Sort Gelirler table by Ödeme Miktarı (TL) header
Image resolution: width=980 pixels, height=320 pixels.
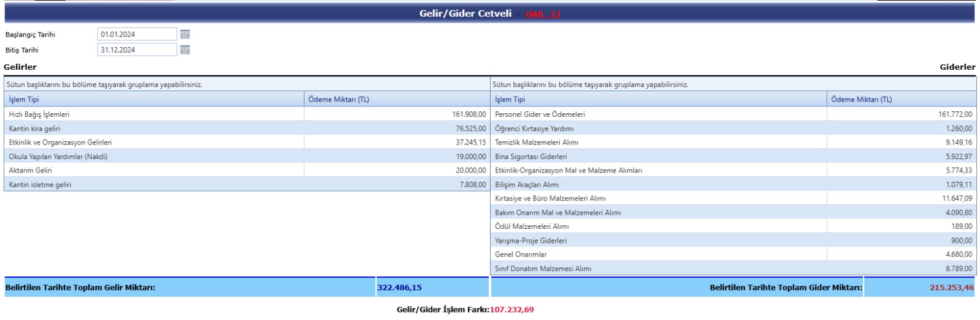coord(339,99)
